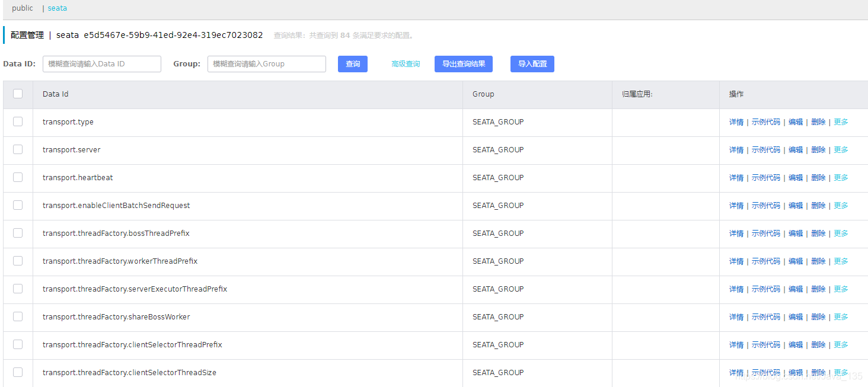The height and width of the screenshot is (387, 868).
Task: Check the workerThreadPrefix row checkbox
Action: coord(18,261)
